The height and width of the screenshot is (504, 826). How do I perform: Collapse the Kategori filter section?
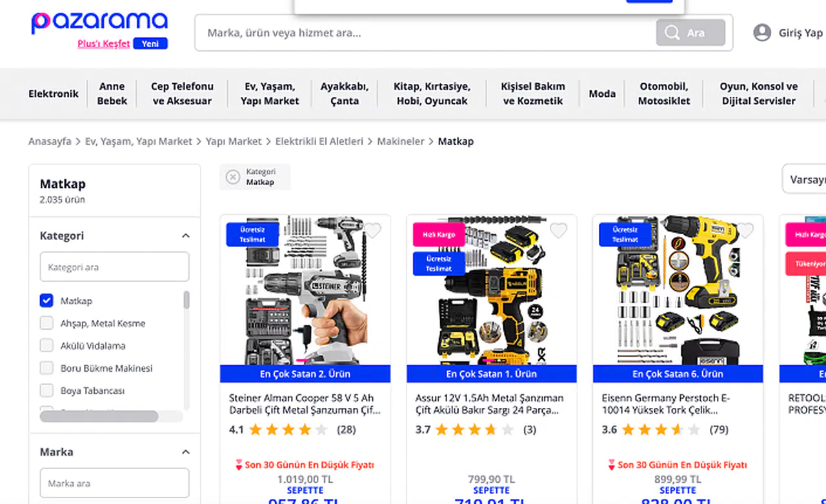pos(186,236)
